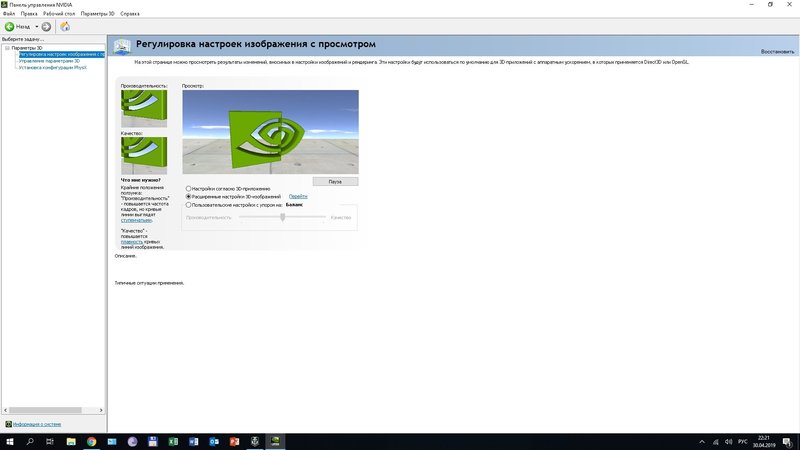
Task: Click the page header NVIDIA settings icon
Action: coord(122,46)
